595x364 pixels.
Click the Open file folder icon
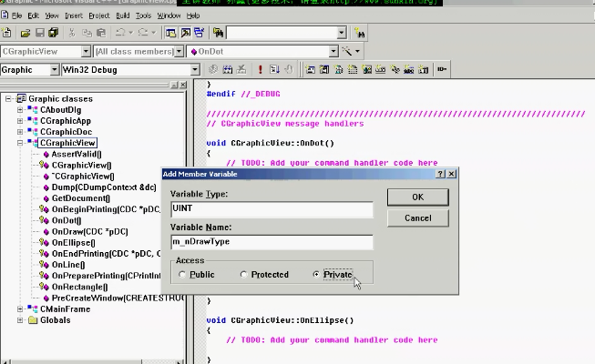tap(26, 33)
